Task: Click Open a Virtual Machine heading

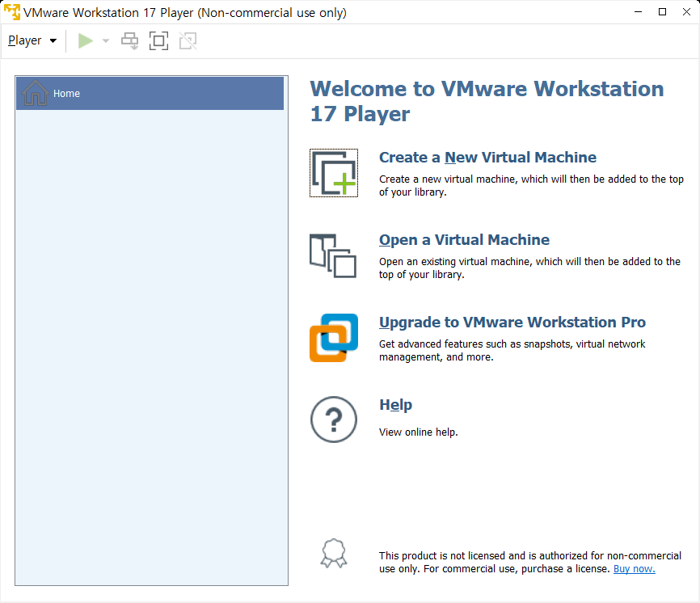Action: (464, 240)
